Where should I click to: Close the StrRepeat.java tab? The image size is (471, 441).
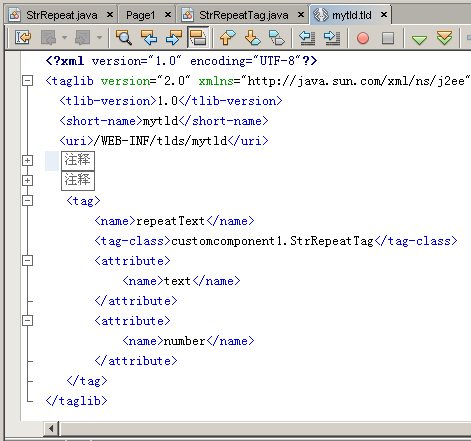click(110, 15)
